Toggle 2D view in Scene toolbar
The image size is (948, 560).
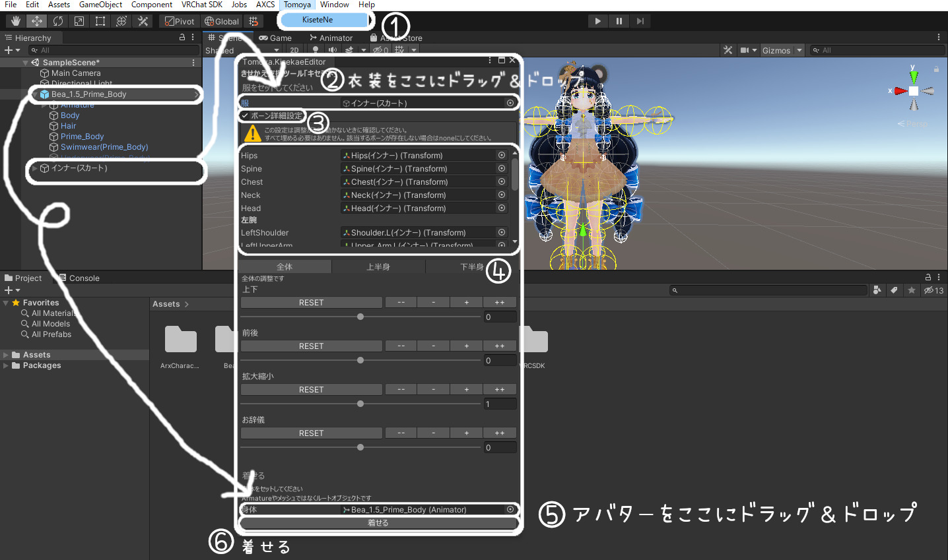(294, 50)
